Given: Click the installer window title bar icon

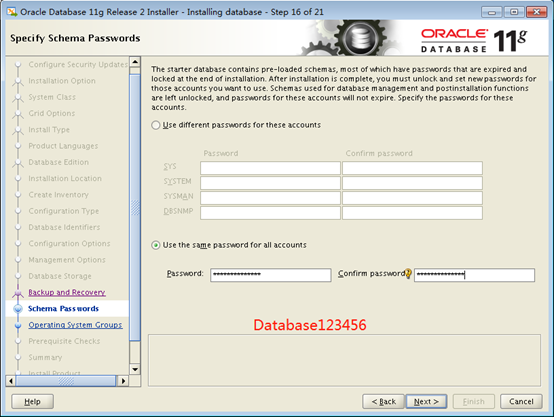Looking at the screenshot, I should [12, 12].
